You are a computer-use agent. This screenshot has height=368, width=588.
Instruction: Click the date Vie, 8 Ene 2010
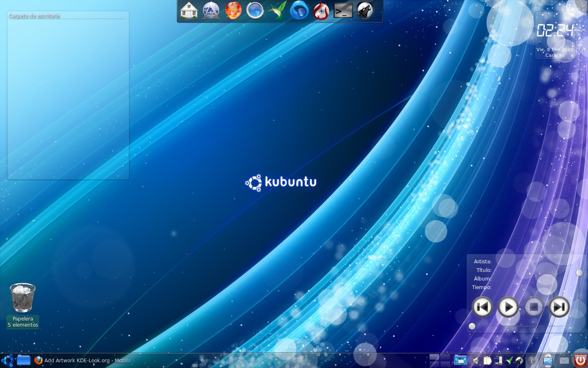tap(555, 49)
